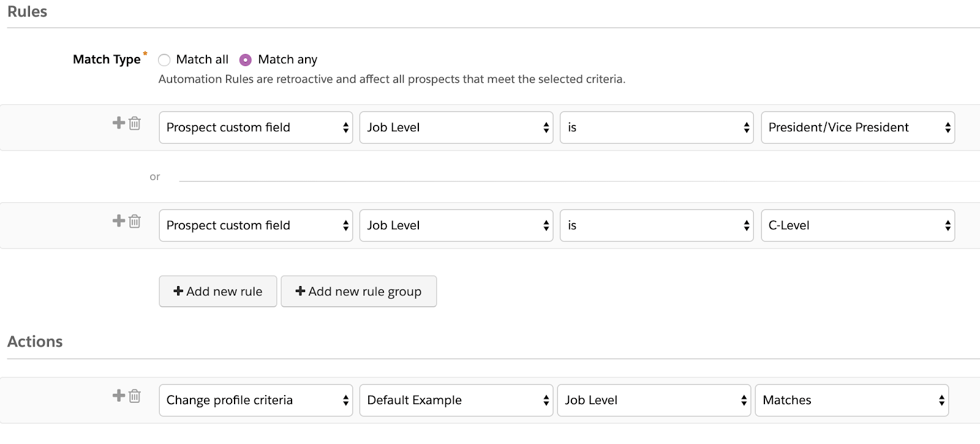The image size is (980, 444).
Task: Delete the President/Vice President rule via trash icon
Action: (135, 123)
